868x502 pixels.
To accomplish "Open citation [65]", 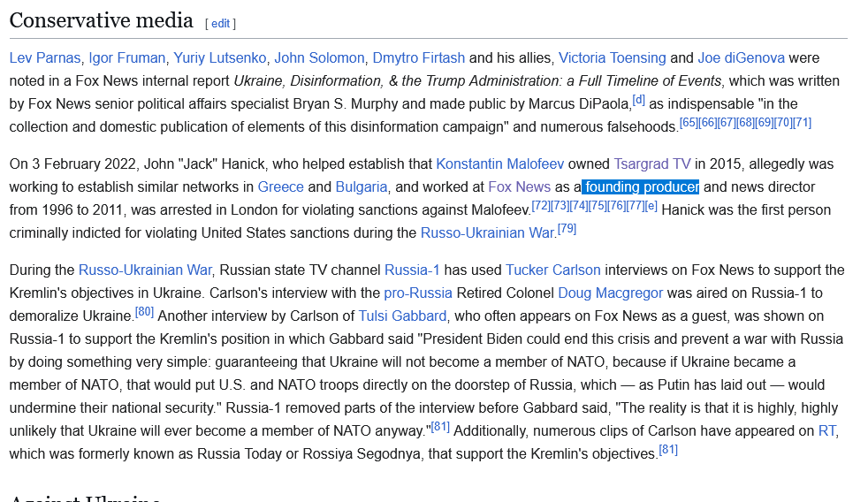I will pos(689,122).
